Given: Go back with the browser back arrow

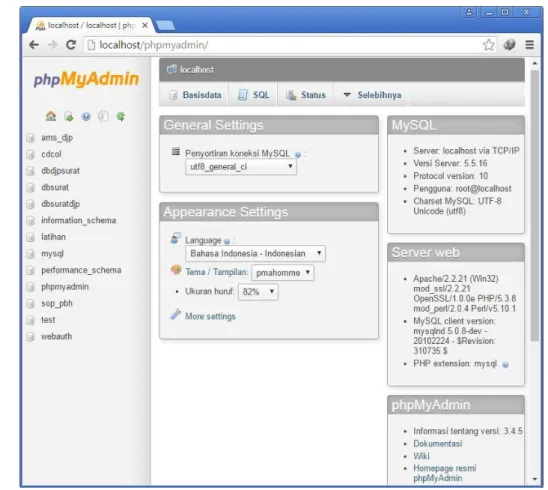Looking at the screenshot, I should (x=34, y=45).
